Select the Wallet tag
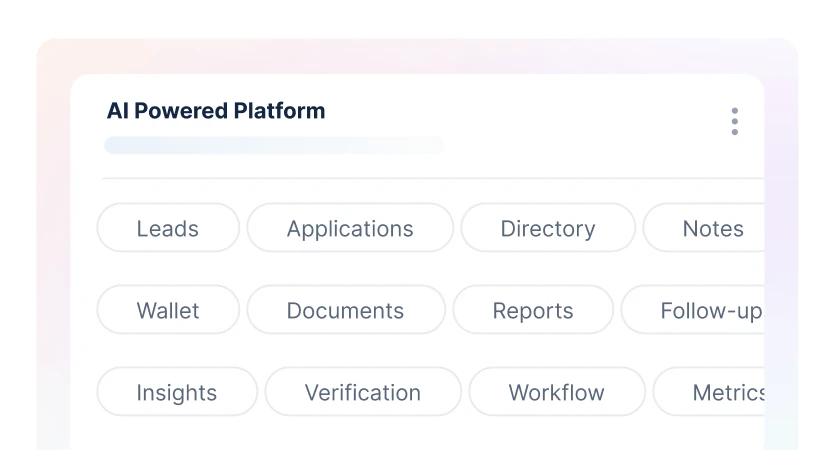 click(168, 310)
